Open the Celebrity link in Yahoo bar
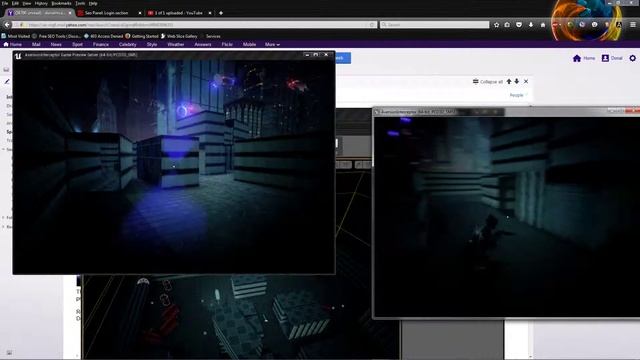The width and height of the screenshot is (640, 360). click(128, 44)
